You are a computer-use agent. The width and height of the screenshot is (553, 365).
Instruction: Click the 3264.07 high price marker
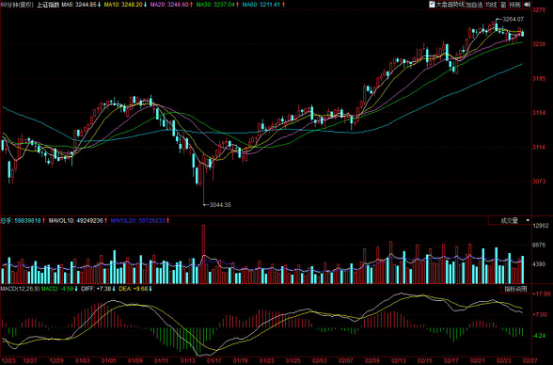coord(513,19)
